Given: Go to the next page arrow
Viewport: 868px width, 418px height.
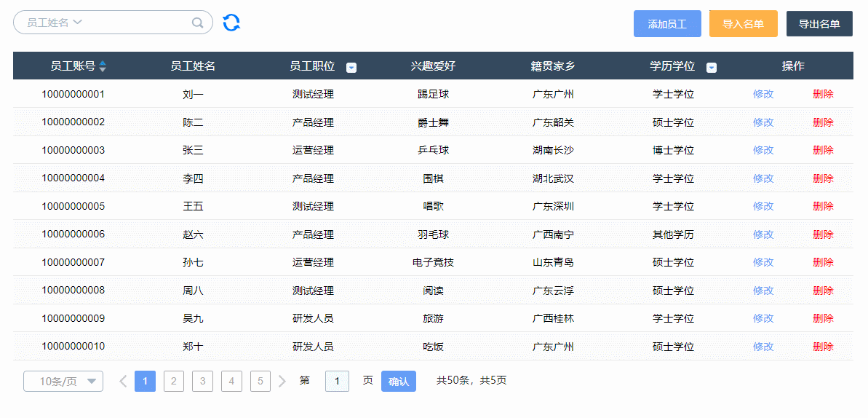Looking at the screenshot, I should (x=282, y=381).
